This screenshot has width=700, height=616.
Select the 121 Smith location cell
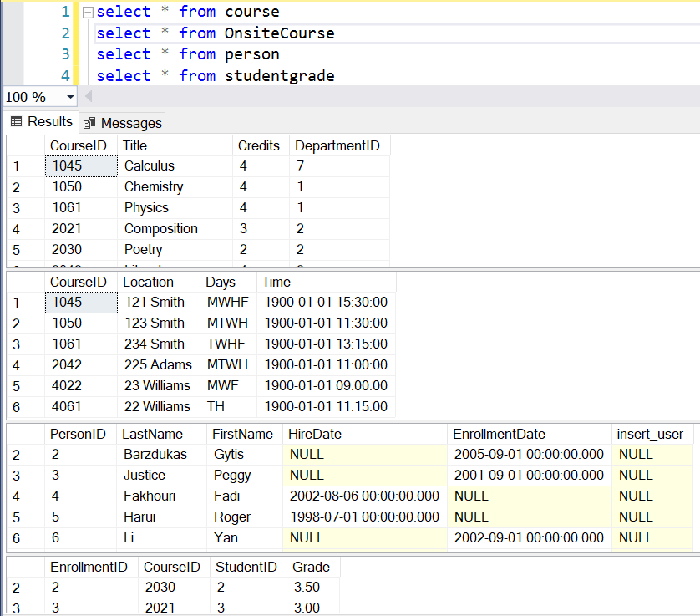(159, 302)
